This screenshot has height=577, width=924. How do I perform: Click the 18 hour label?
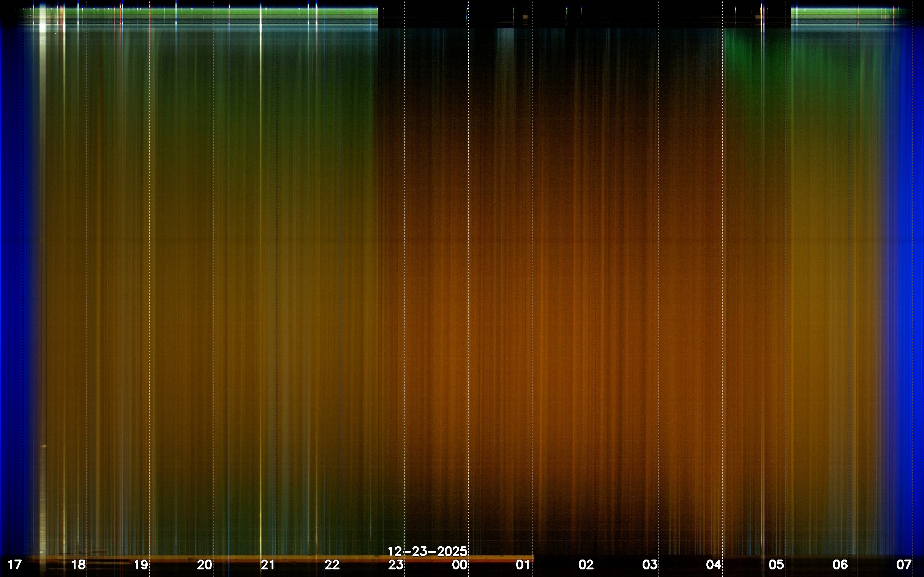(x=78, y=564)
